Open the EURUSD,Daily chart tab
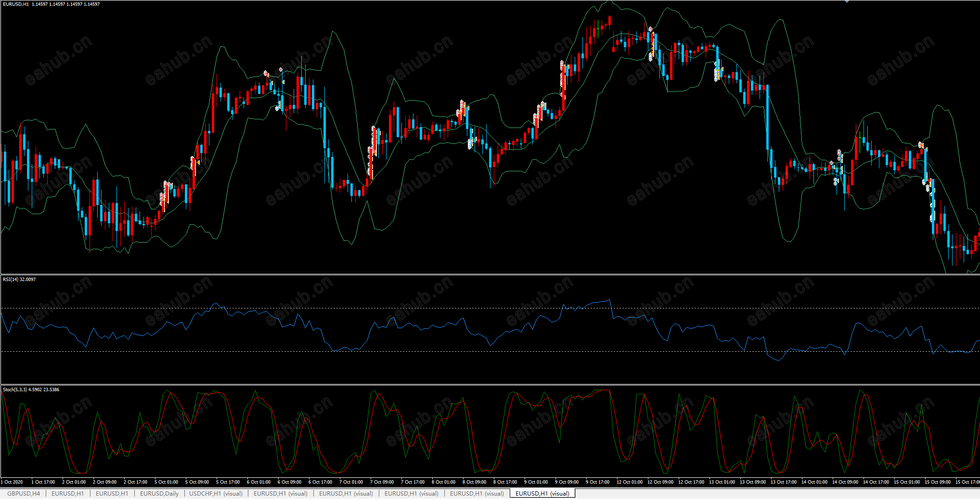 (x=159, y=493)
